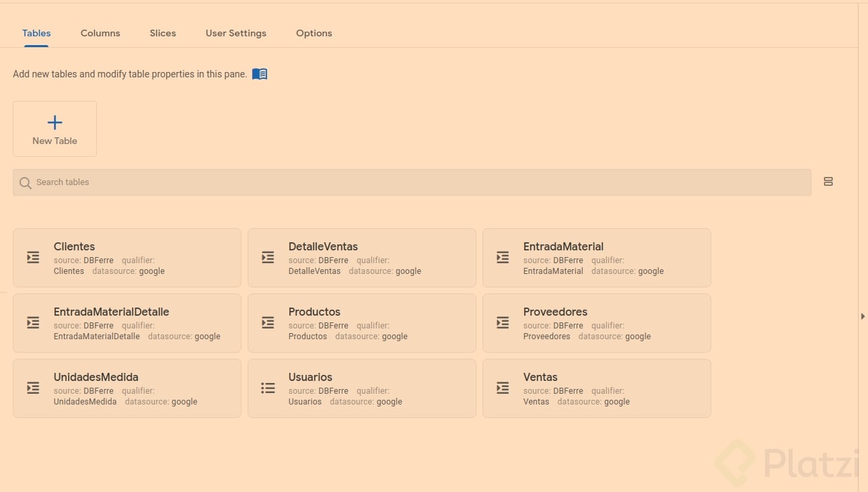Click the list icon beside Usuarios
Screen dimensions: 868x492
point(268,388)
